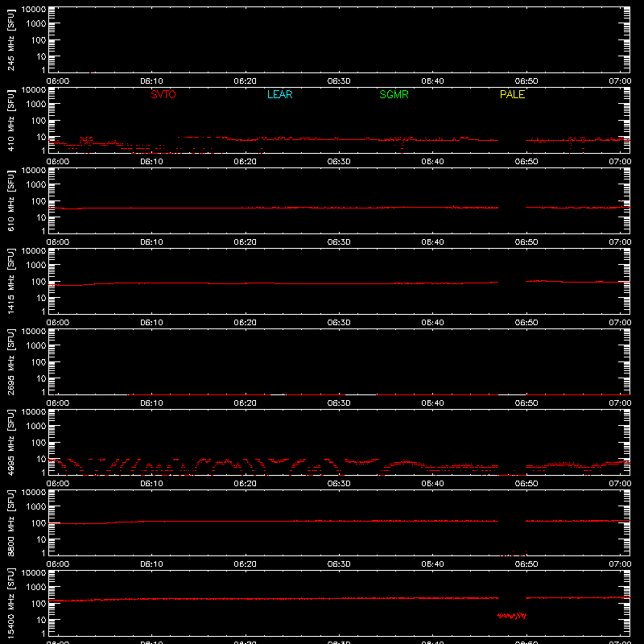
Task: Click the 06:30 time label under 245 MHz plot
Action: pyautogui.click(x=339, y=81)
